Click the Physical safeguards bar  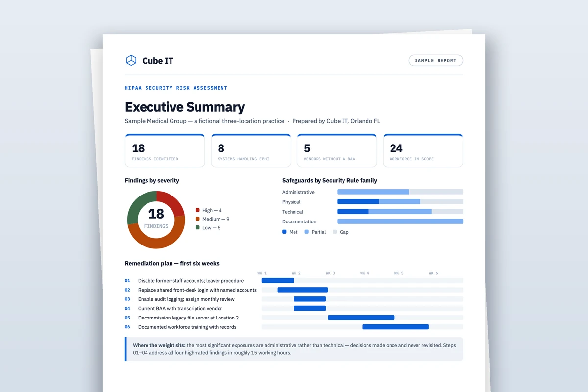click(400, 202)
